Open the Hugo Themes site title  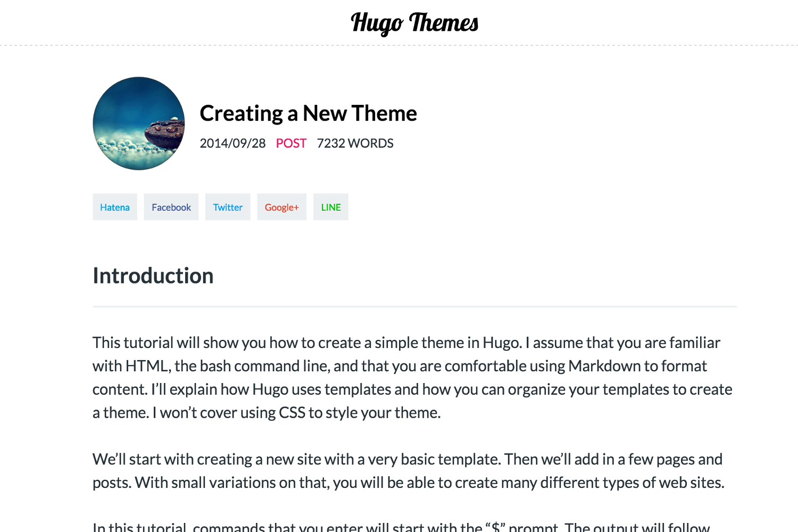(414, 23)
